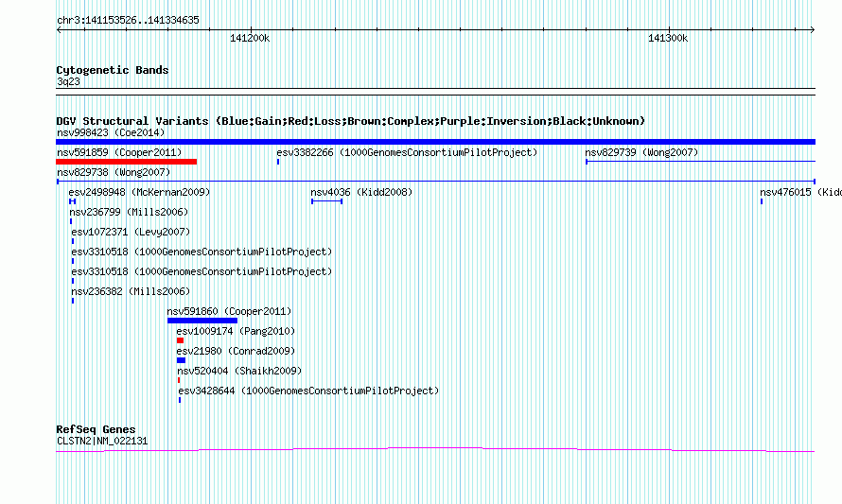Click the RefSeq Genes track title

point(96,429)
